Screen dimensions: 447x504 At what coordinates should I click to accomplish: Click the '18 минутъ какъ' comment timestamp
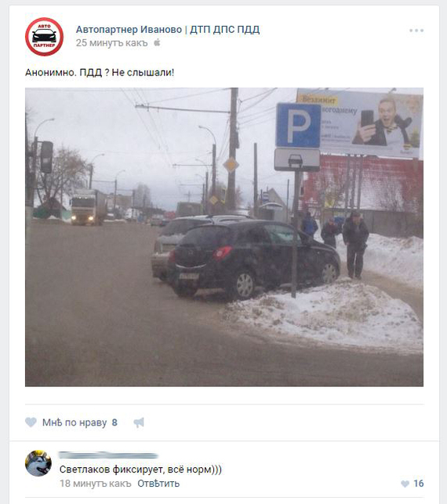coord(96,484)
